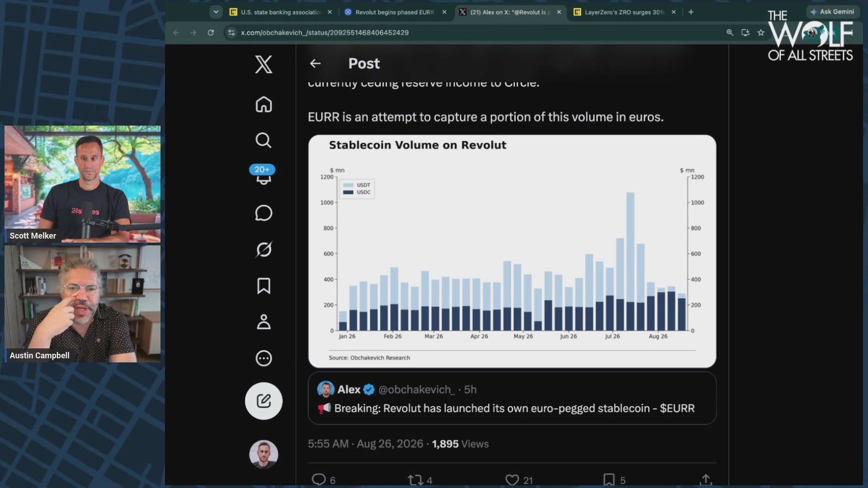
Task: Open the More options circle icon
Action: click(x=264, y=358)
